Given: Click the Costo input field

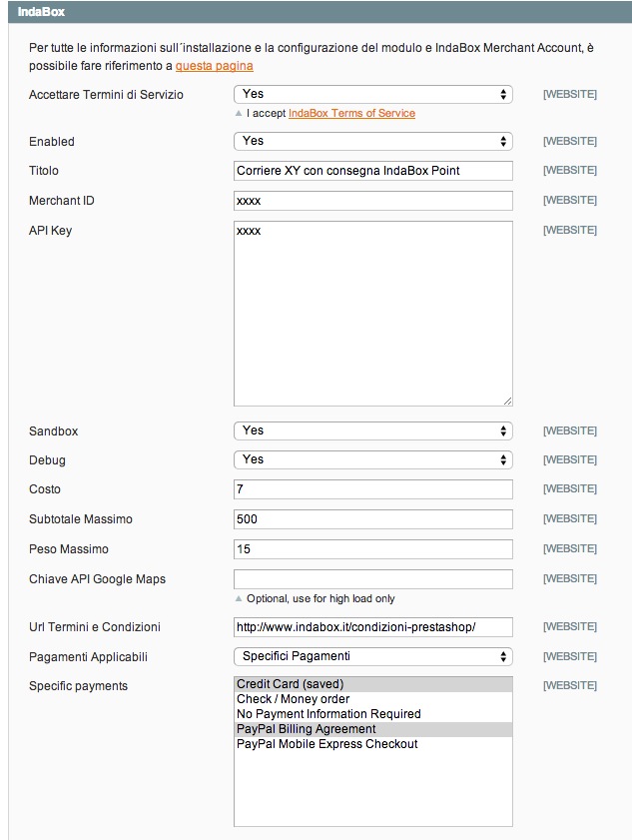Looking at the screenshot, I should click(x=372, y=489).
